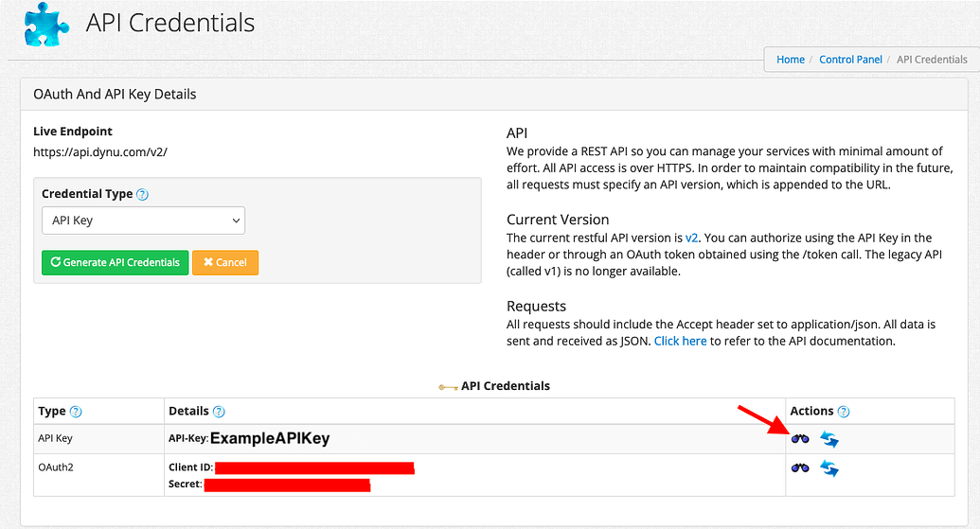View the API Key with binoculars icon
This screenshot has height=529, width=980.
click(800, 439)
